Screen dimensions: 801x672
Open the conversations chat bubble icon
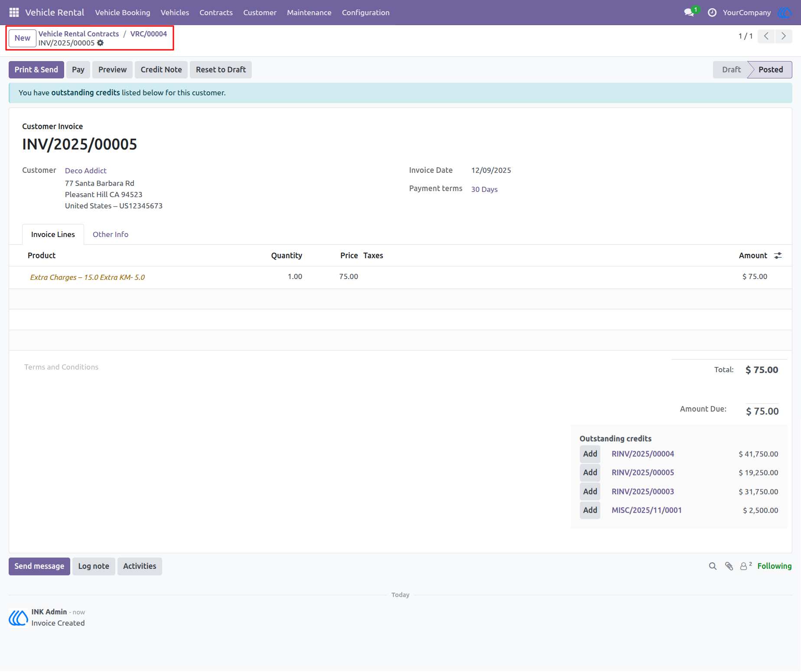(x=689, y=13)
